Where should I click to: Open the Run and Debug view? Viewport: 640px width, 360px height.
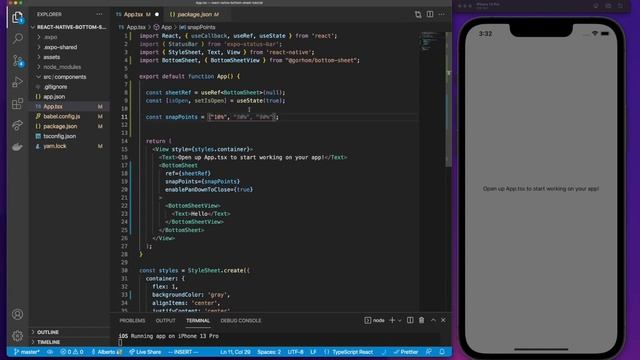click(18, 82)
